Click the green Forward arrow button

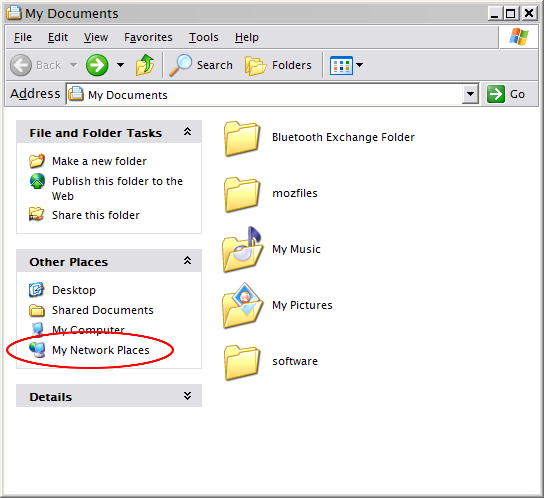tap(97, 65)
